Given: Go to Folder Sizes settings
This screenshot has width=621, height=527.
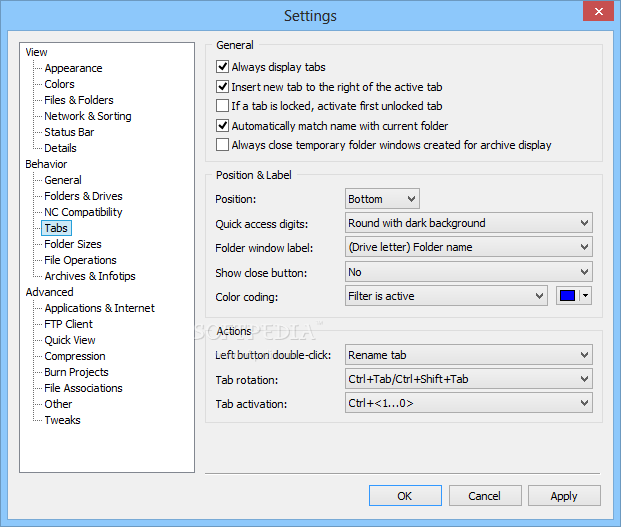Looking at the screenshot, I should point(73,244).
